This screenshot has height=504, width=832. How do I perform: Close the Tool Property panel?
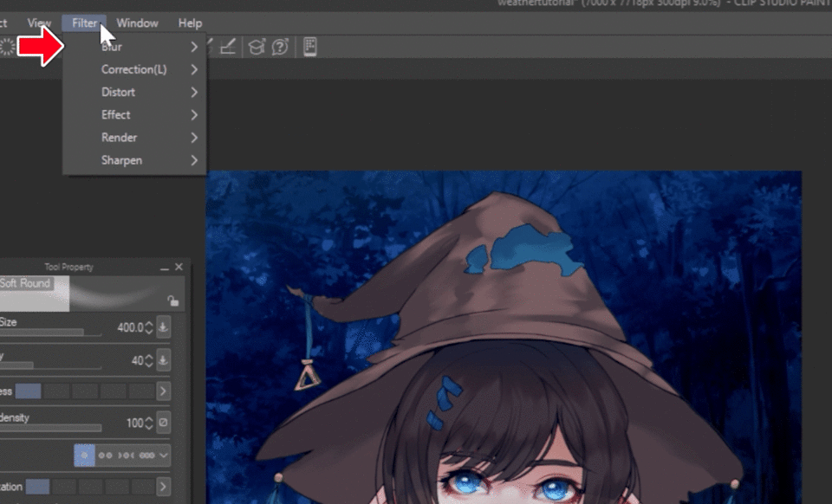pos(179,267)
